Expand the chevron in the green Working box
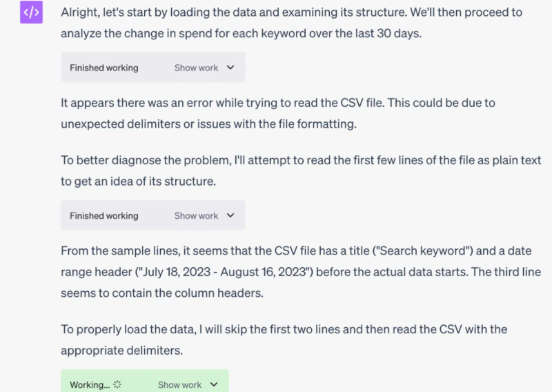This screenshot has height=392, width=552. 214,384
